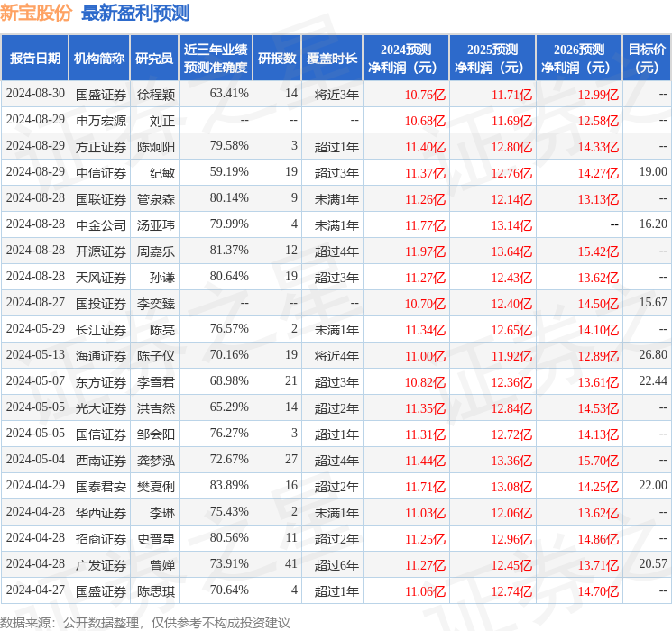
Task: Click the 2025预测净利润 column header
Action: (492, 59)
